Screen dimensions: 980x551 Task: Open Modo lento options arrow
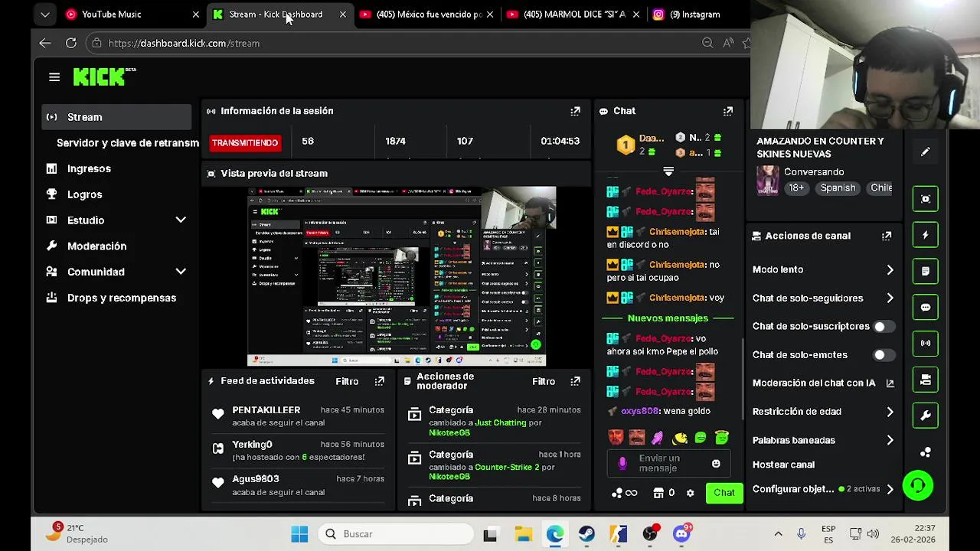click(890, 270)
